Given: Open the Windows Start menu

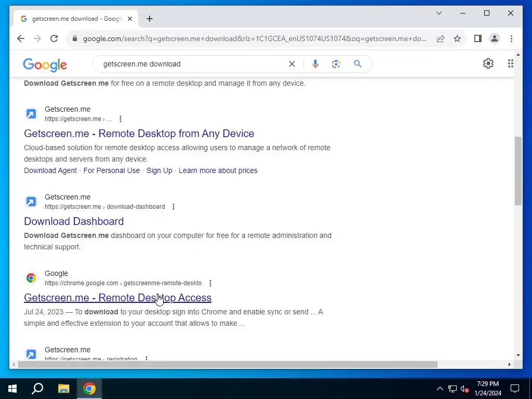Looking at the screenshot, I should pos(12,389).
